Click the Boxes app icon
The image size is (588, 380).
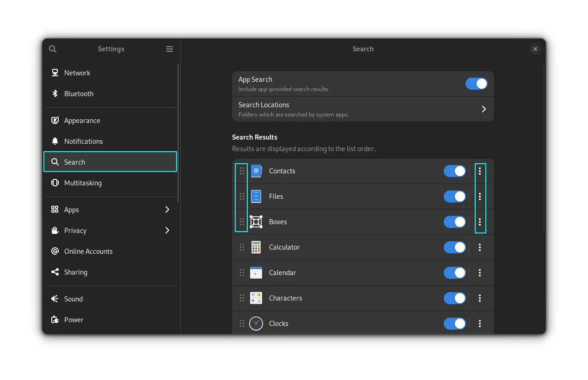256,222
